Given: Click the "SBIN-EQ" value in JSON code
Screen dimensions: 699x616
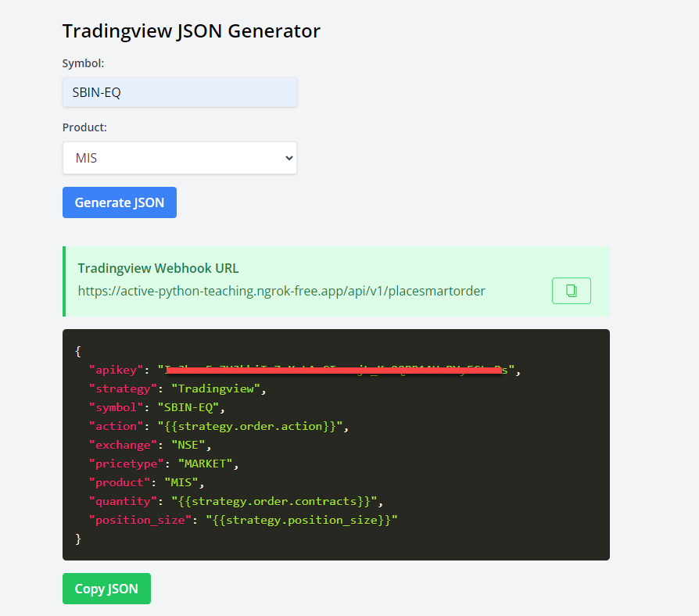Looking at the screenshot, I should click(188, 407).
